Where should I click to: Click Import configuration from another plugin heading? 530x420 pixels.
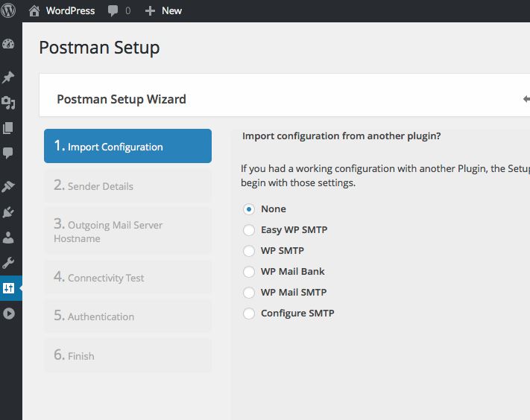click(341, 136)
